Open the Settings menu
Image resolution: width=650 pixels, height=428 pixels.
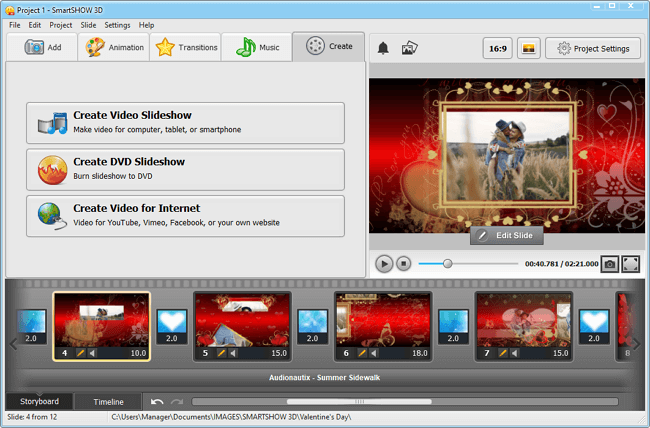[x=117, y=25]
